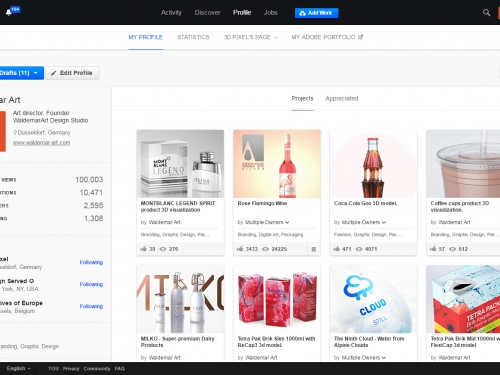Click Waldemar Art owner on Montblanc card
Image resolution: width=500 pixels, height=375 pixels.
tap(164, 222)
